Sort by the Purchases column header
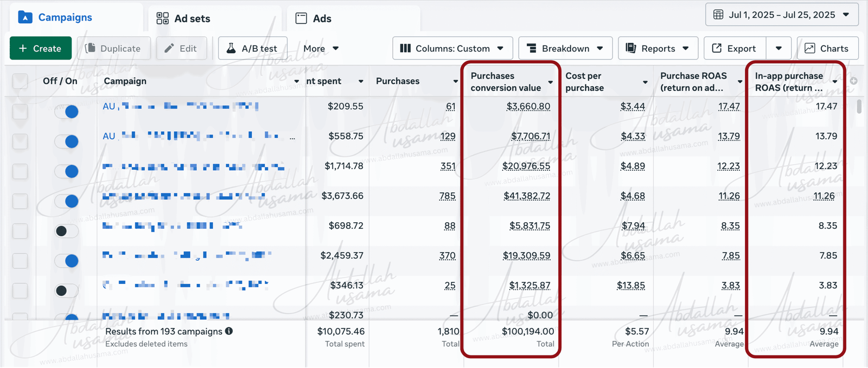Viewport: 868px width, 368px height. tap(398, 81)
